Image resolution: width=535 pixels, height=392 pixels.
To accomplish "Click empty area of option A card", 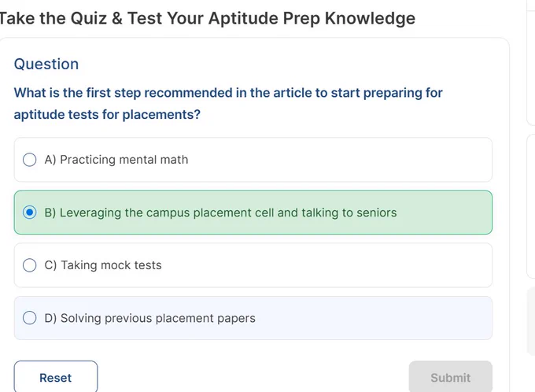I will click(x=341, y=160).
